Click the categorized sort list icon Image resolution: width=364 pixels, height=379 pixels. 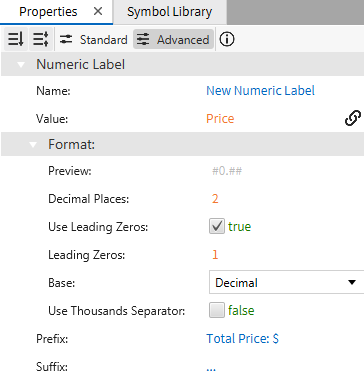pyautogui.click(x=41, y=40)
